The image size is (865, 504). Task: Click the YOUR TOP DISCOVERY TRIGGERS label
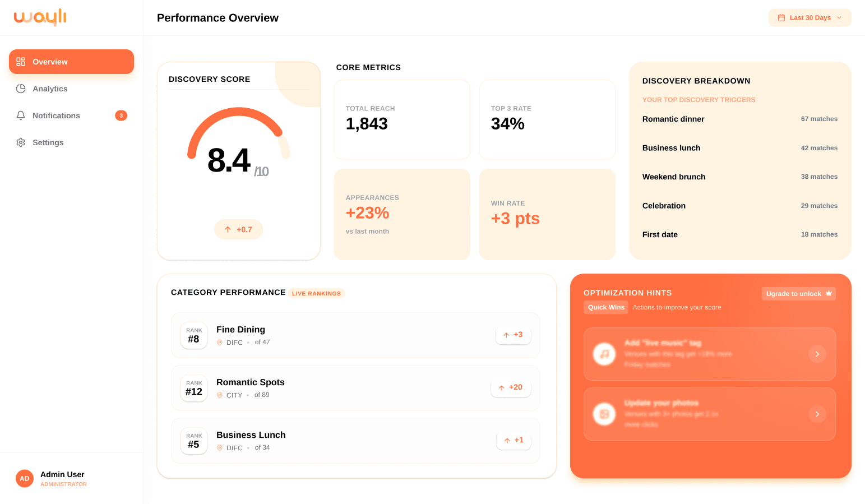[x=699, y=100]
